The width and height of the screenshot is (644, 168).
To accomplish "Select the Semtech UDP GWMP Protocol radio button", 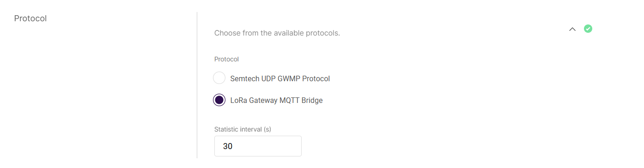I will [219, 78].
